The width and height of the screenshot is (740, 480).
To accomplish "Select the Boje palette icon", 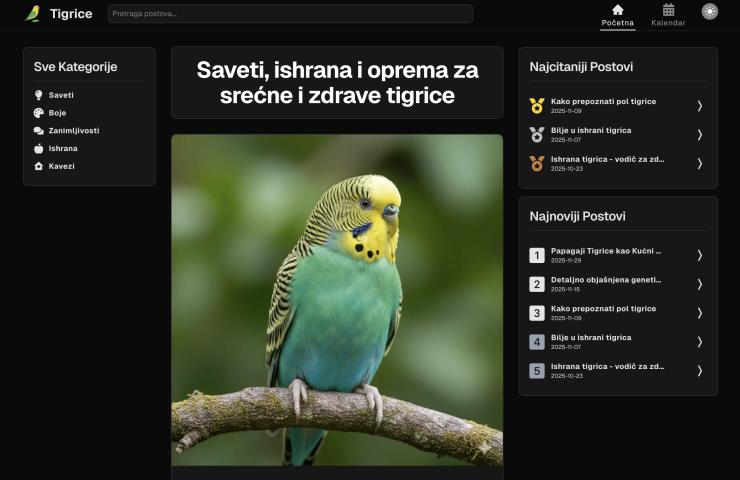I will (x=38, y=113).
